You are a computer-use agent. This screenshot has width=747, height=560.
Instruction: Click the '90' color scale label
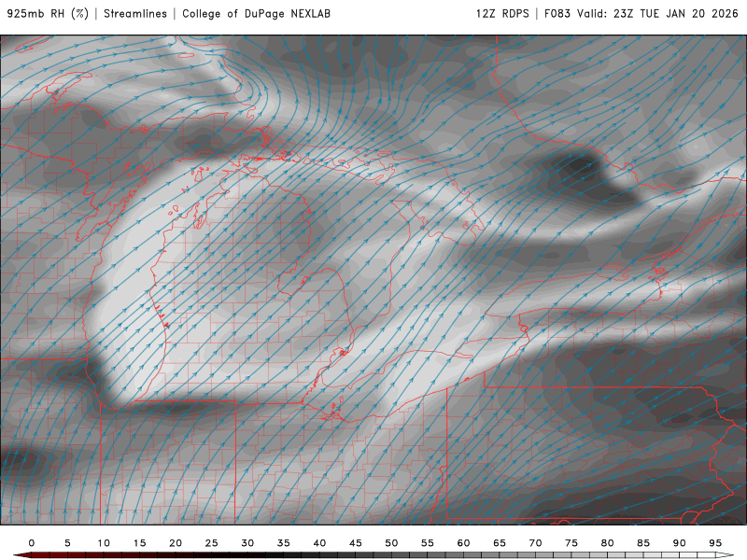(x=680, y=543)
